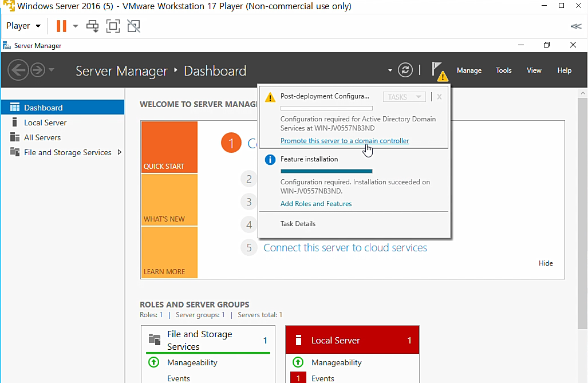Click the All Servers icon in sidebar
This screenshot has width=588, height=383.
[15, 137]
